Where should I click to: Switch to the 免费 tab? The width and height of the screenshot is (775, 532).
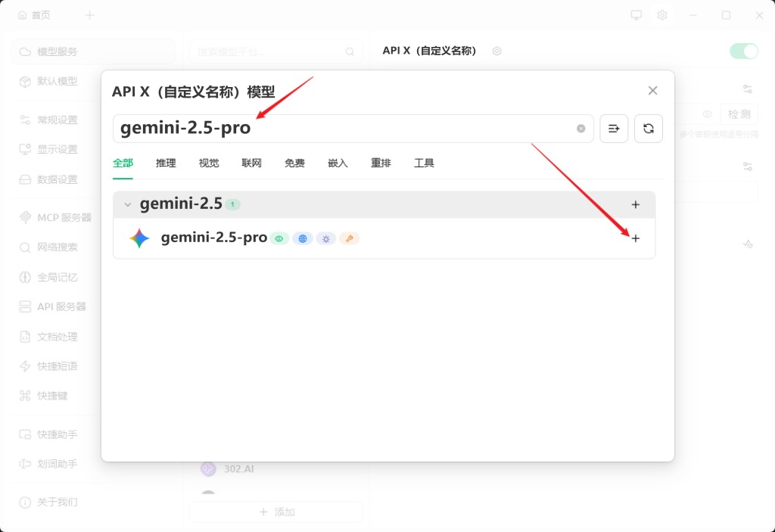[294, 163]
